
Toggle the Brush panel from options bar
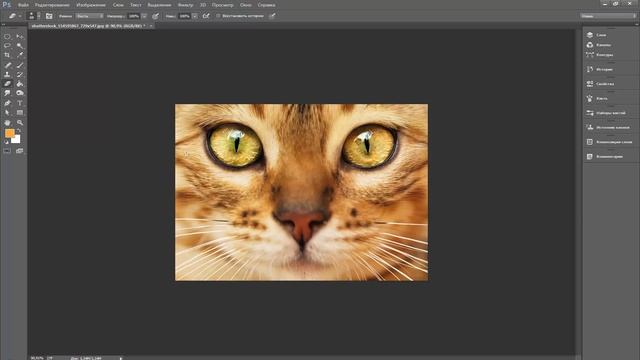[49, 16]
